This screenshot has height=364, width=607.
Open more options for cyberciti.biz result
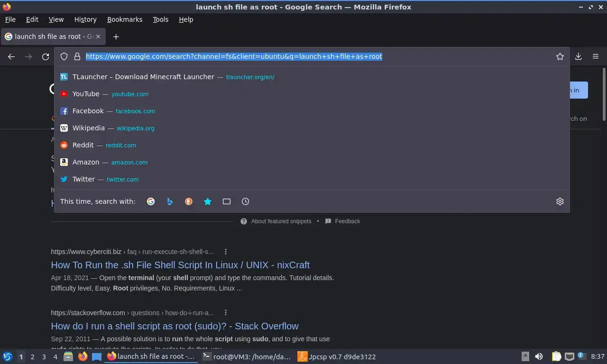click(226, 252)
